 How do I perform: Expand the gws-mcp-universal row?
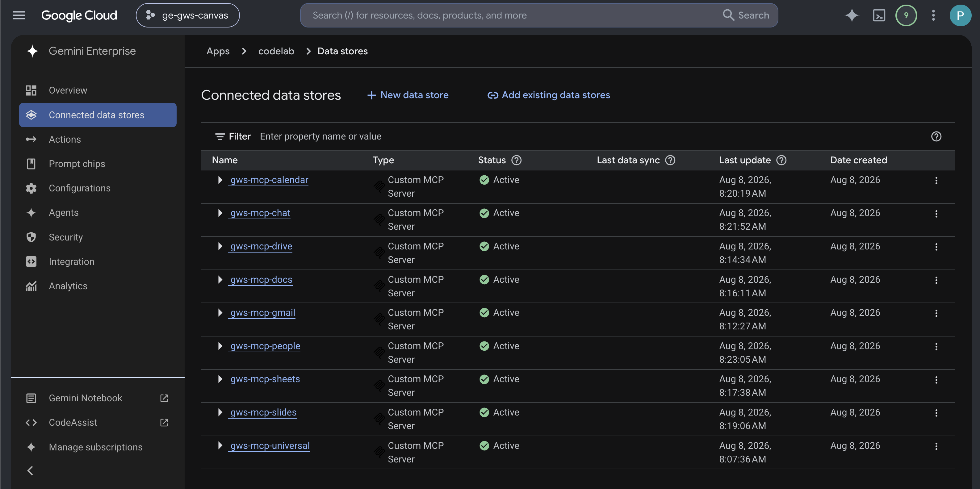pos(220,446)
